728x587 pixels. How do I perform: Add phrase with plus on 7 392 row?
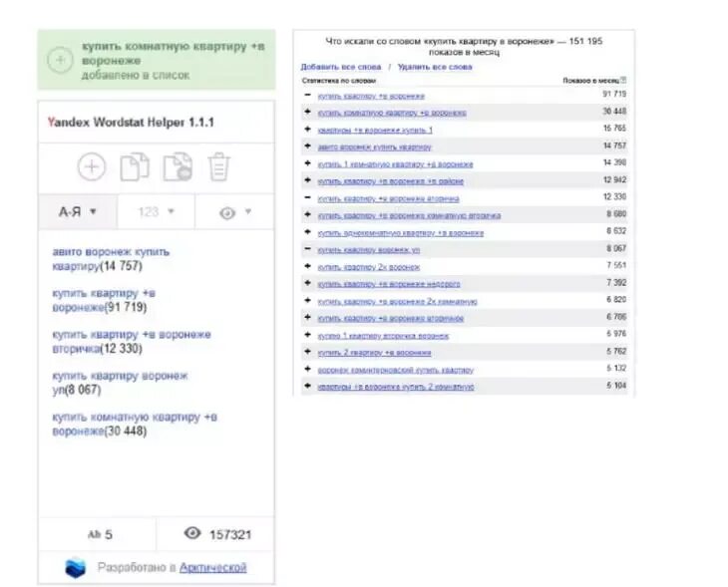(307, 283)
